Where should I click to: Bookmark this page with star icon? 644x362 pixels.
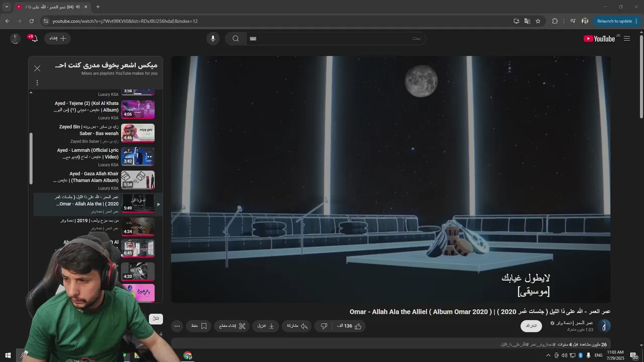point(538,21)
